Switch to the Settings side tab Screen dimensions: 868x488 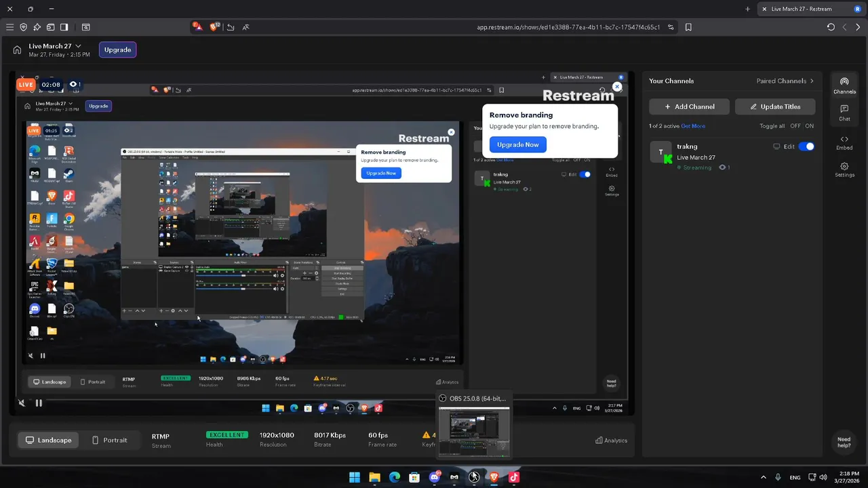point(844,169)
